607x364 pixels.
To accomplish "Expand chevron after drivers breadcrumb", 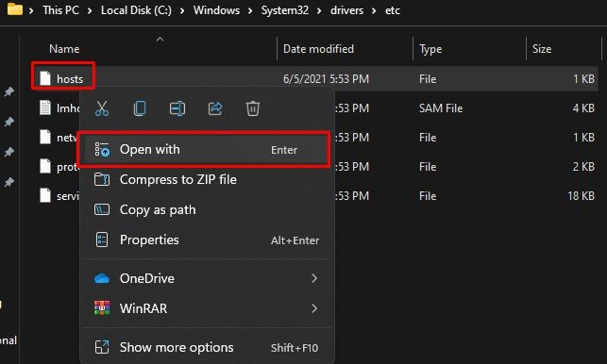I will click(x=374, y=10).
